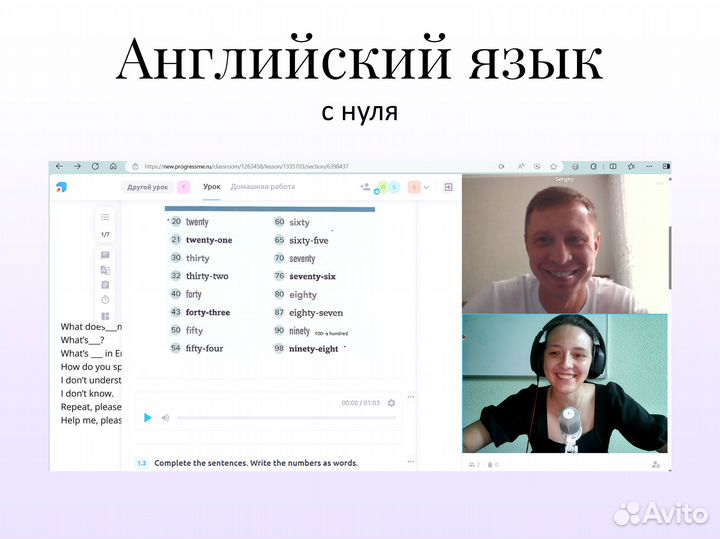Open the split screen icon

click(x=613, y=167)
